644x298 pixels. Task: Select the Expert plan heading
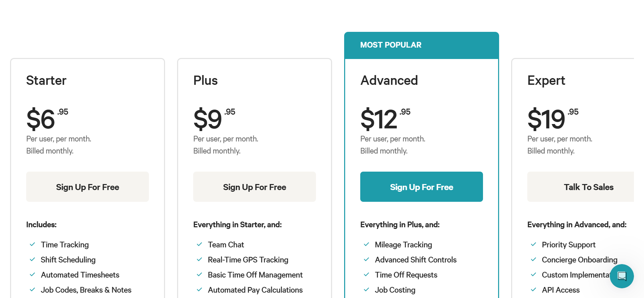pyautogui.click(x=546, y=80)
